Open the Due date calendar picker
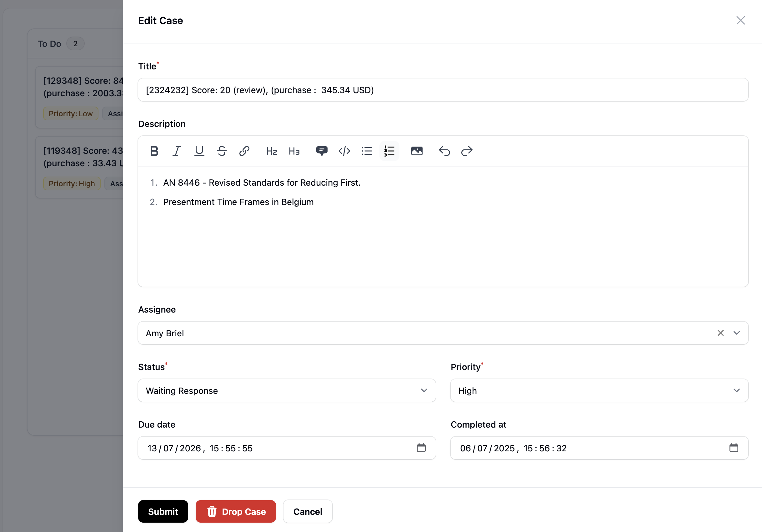Image resolution: width=762 pixels, height=532 pixels. [x=421, y=448]
